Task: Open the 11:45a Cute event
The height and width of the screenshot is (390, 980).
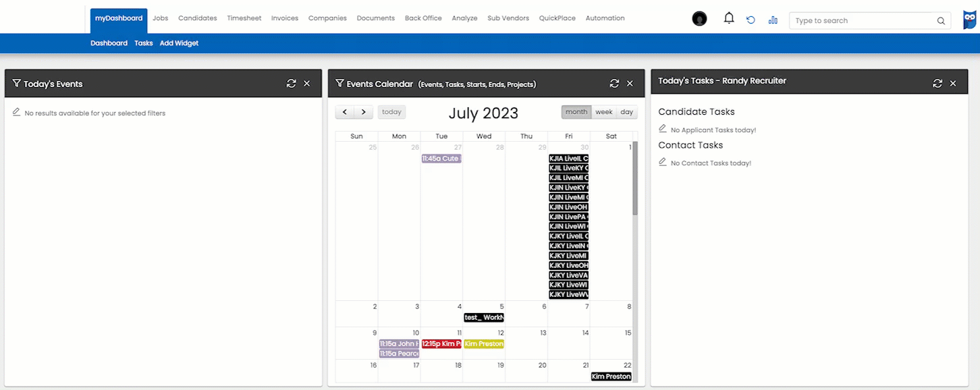Action: coord(441,159)
